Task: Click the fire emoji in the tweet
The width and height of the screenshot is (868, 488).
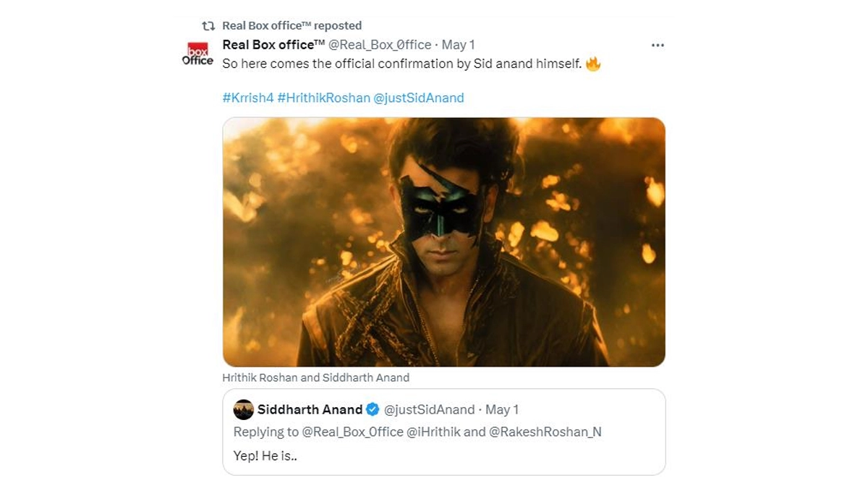Action: (x=593, y=64)
